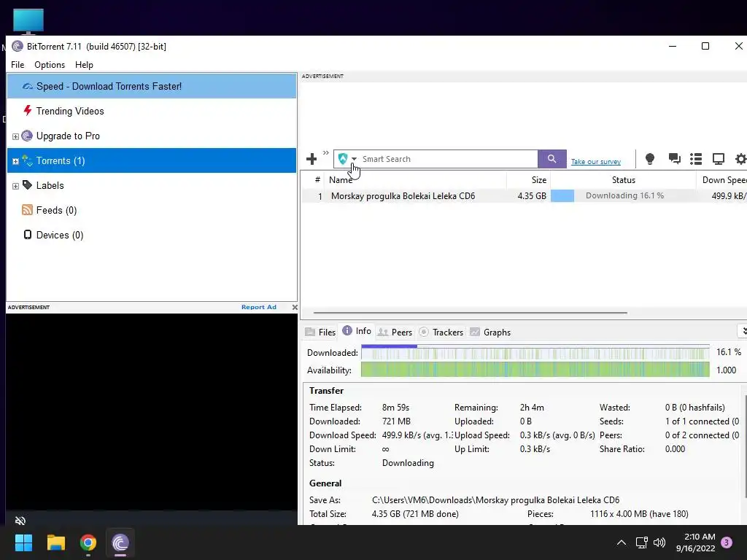Image resolution: width=747 pixels, height=560 pixels.
Task: Click the Upgrade to Pro logo icon
Action: (x=27, y=136)
